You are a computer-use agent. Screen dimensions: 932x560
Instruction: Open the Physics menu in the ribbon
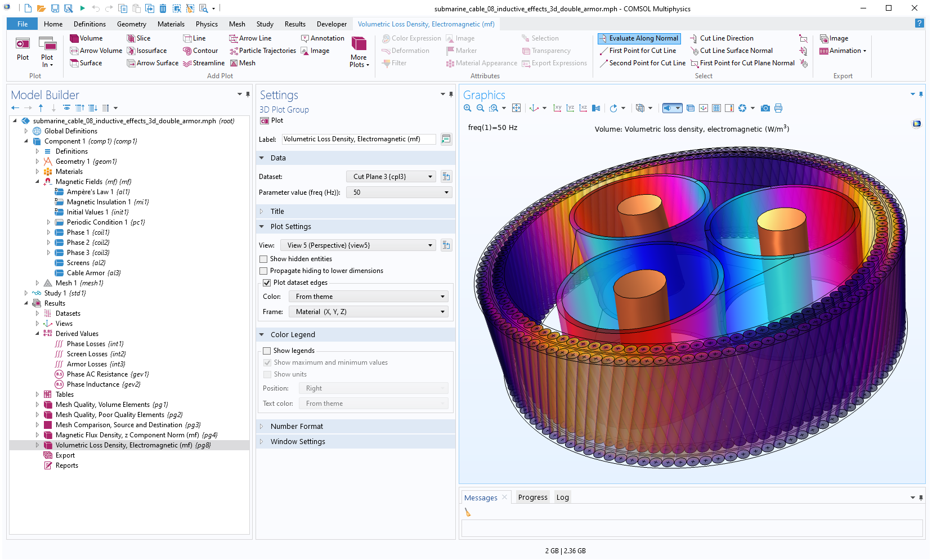pos(206,24)
